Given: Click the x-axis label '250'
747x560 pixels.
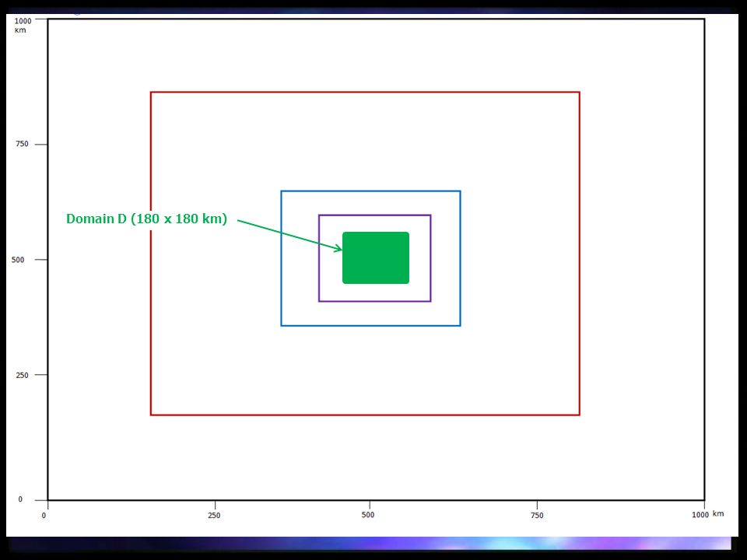Looking at the screenshot, I should click(x=215, y=515).
